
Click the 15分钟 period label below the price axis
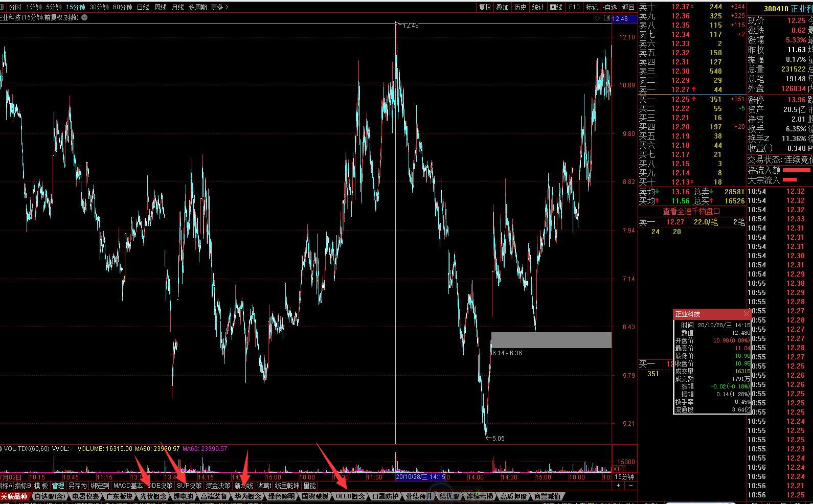point(624,477)
